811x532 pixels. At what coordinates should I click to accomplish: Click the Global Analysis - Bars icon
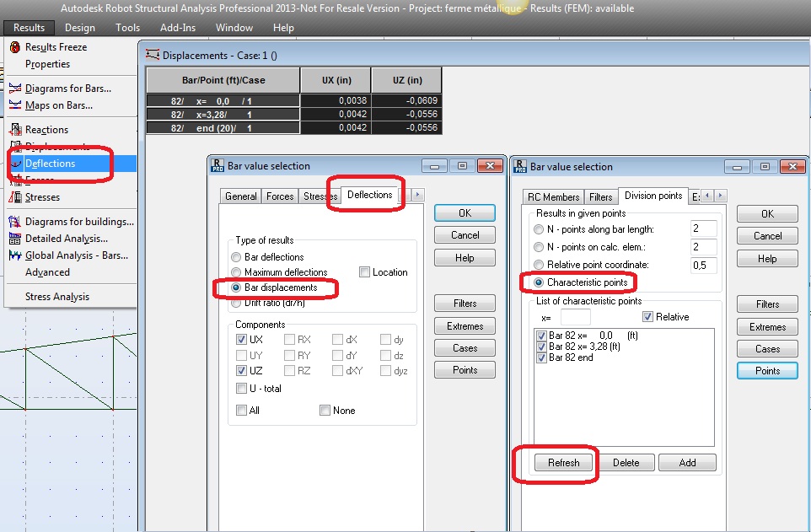(15, 255)
